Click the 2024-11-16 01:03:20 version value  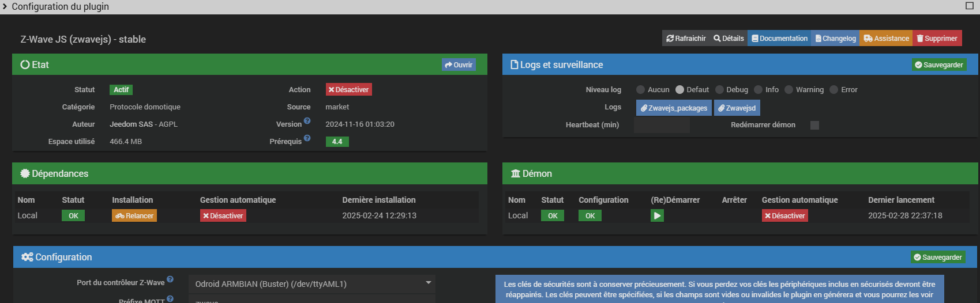coord(360,124)
